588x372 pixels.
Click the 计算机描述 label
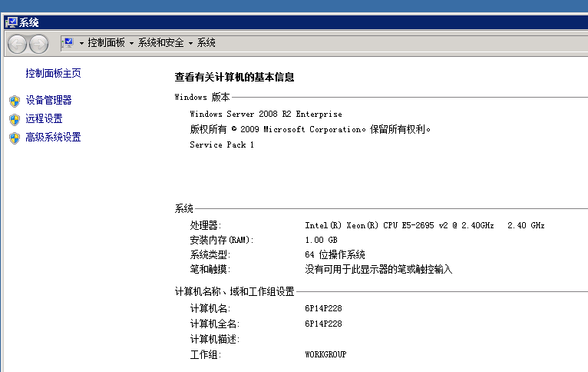[x=214, y=339]
